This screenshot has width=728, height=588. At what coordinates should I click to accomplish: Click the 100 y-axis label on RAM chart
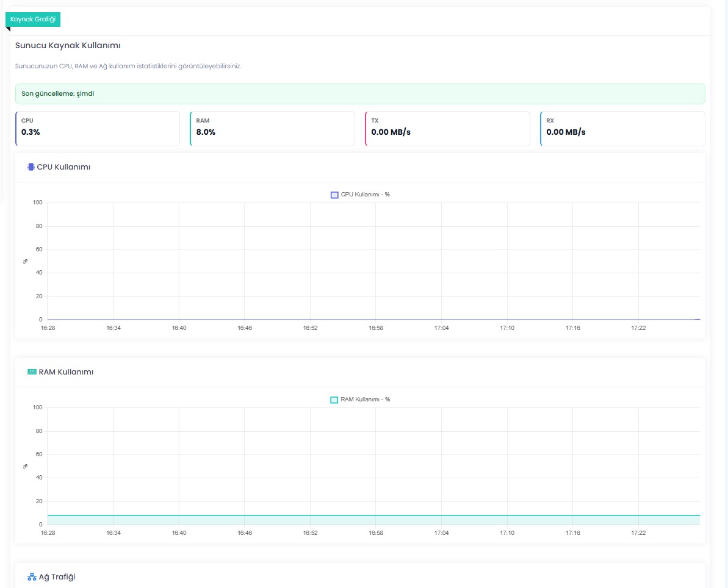tap(38, 407)
